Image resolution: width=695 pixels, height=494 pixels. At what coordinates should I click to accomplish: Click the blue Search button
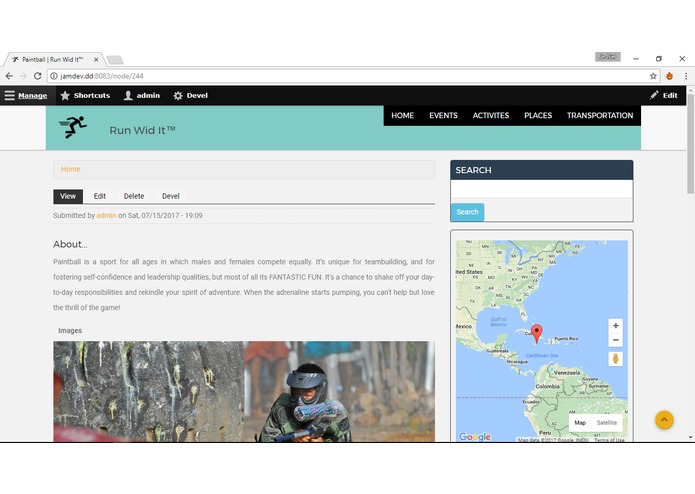coord(468,212)
